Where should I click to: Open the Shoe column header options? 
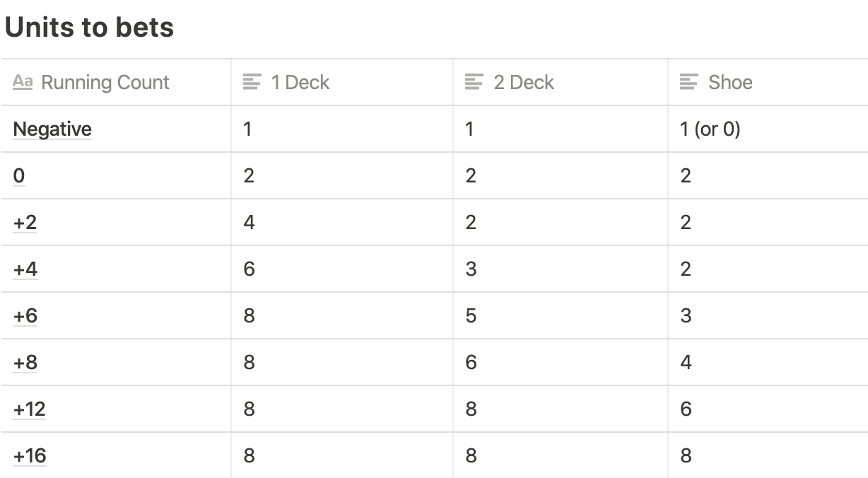coord(730,83)
